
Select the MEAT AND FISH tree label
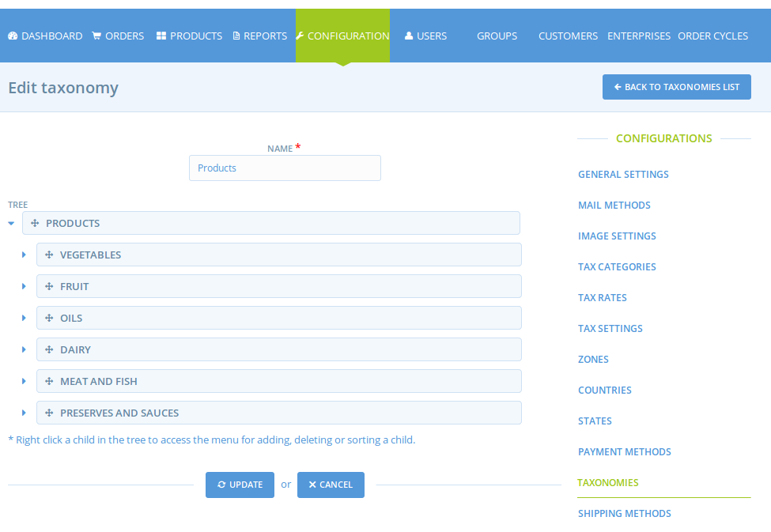click(98, 381)
